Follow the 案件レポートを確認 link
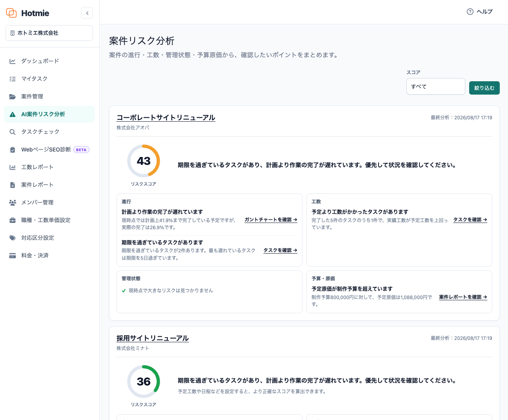 [463, 297]
